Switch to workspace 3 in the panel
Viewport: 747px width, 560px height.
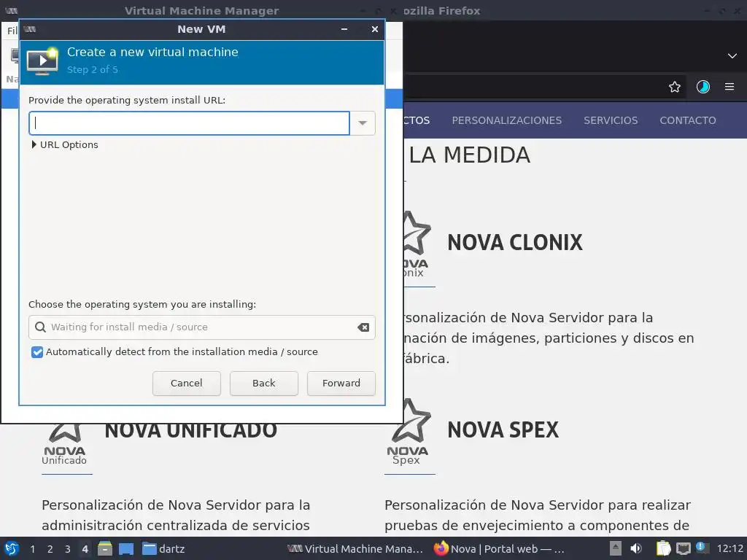click(68, 549)
